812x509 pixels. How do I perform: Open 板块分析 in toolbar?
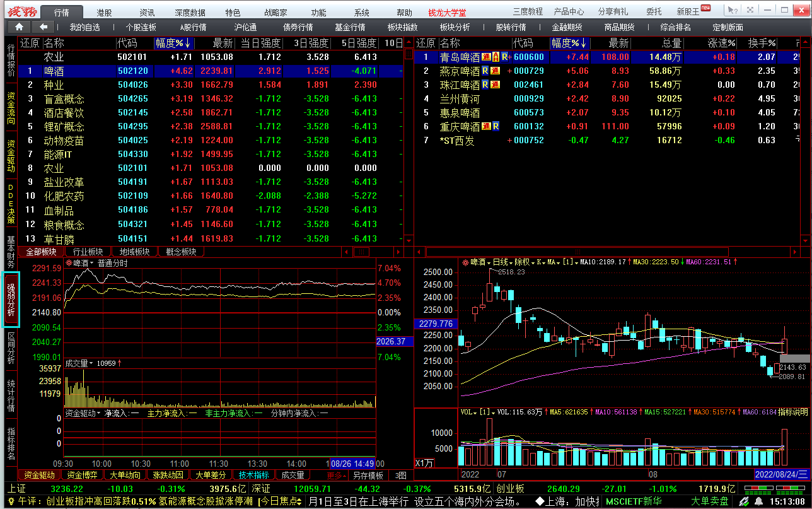coord(455,27)
